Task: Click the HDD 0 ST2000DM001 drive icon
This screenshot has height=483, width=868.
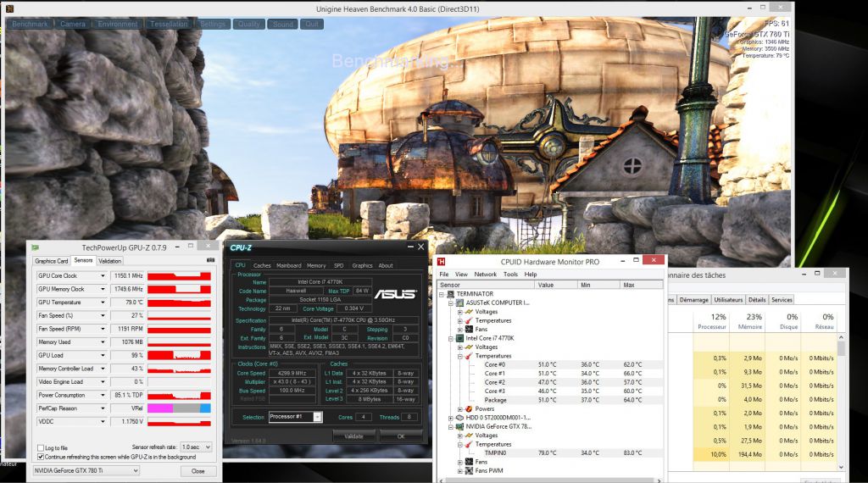Action: [x=459, y=418]
